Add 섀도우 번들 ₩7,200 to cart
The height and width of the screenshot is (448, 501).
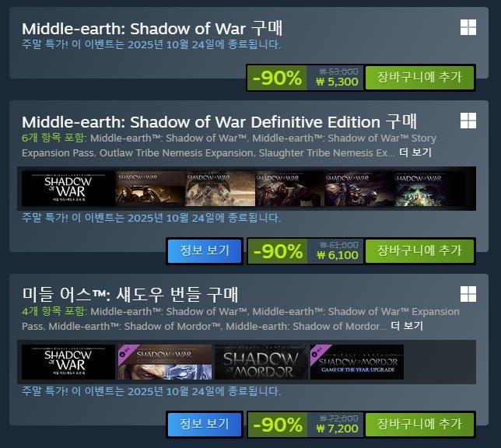(x=419, y=425)
